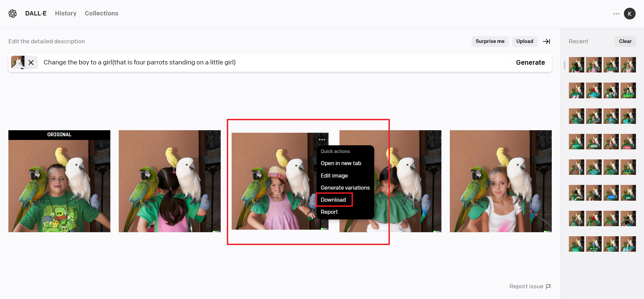Viewport: 644px width, 299px height.
Task: Open result of girl in white top
Action: click(501, 181)
